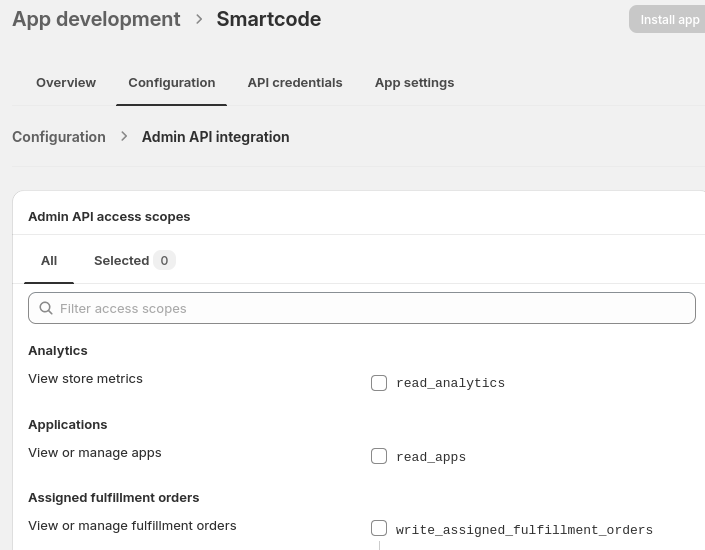Switch to the Selected scopes tab
The width and height of the screenshot is (705, 550).
click(x=121, y=260)
